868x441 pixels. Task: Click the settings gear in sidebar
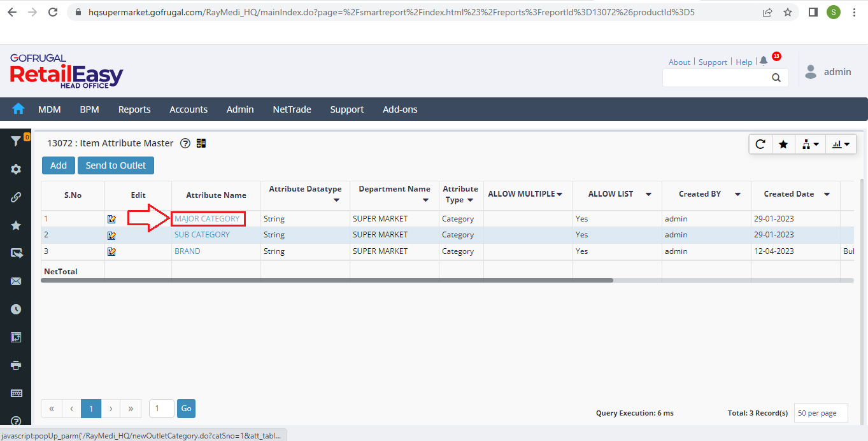pos(16,169)
